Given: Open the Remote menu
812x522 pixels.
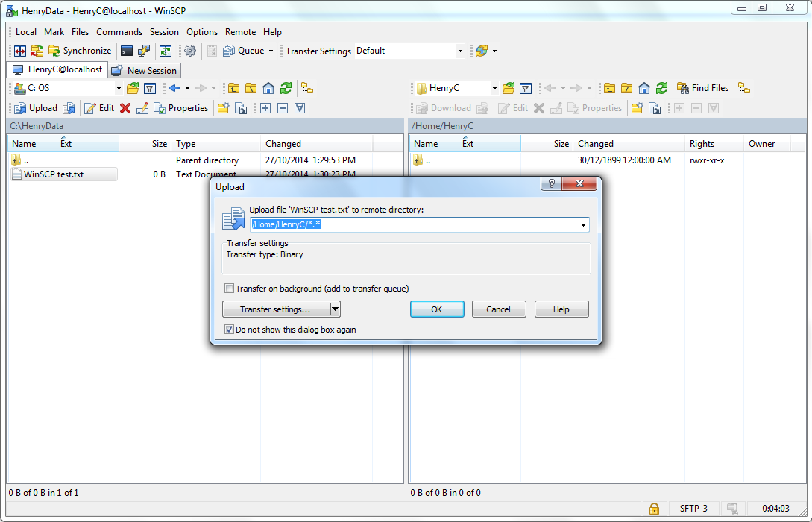Looking at the screenshot, I should coord(240,32).
